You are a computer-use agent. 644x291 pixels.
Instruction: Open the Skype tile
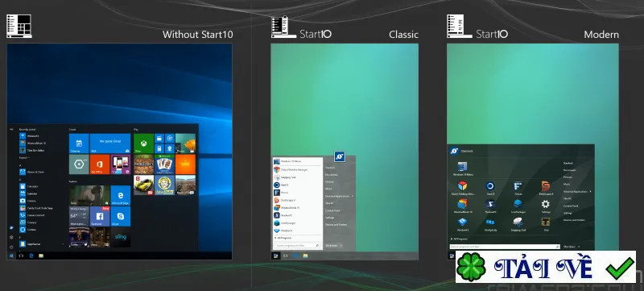[121, 217]
